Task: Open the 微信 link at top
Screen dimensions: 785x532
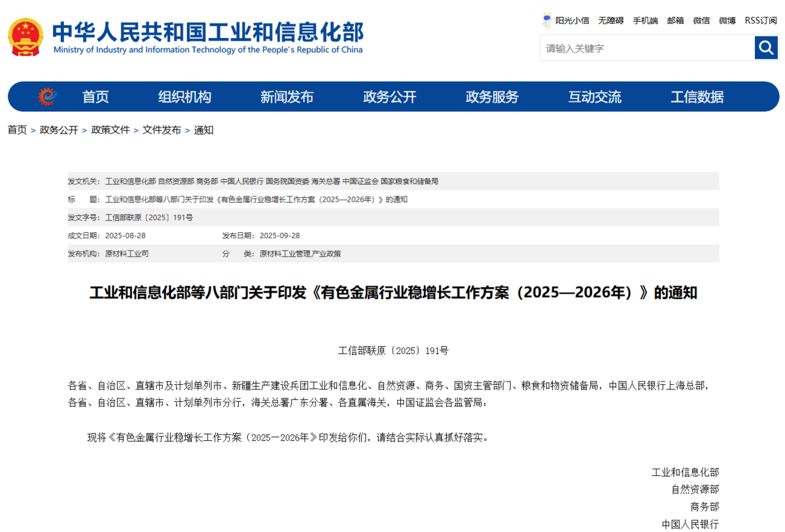Action: (701, 20)
